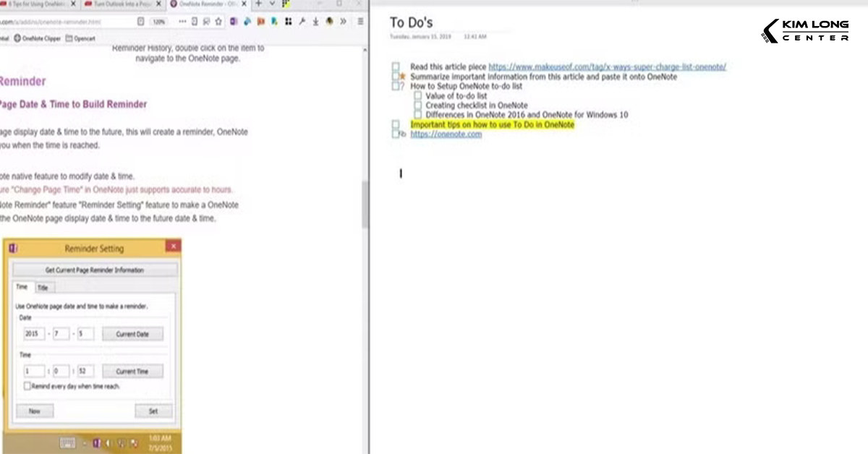The image size is (868, 454).
Task: Check off the 'Read this article piece' task
Action: point(395,66)
